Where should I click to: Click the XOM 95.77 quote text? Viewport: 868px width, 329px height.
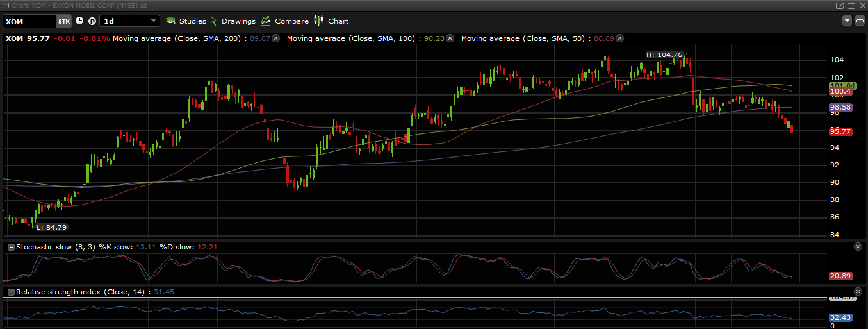pos(28,38)
